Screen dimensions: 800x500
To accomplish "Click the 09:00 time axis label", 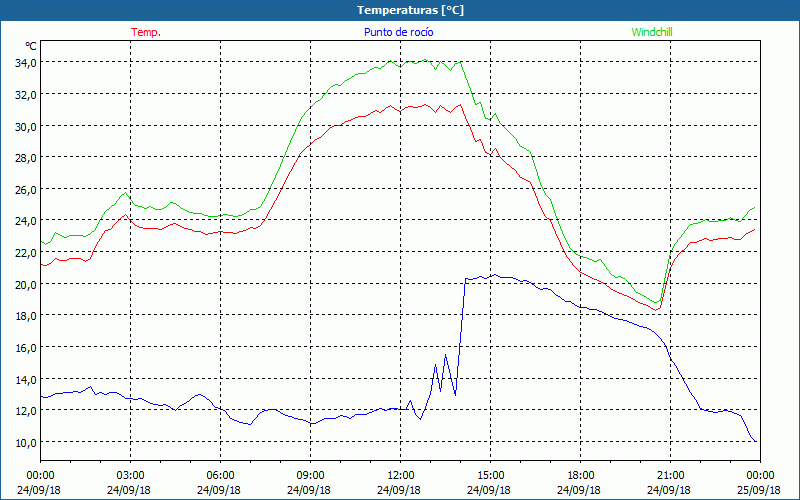I will pyautogui.click(x=310, y=476).
